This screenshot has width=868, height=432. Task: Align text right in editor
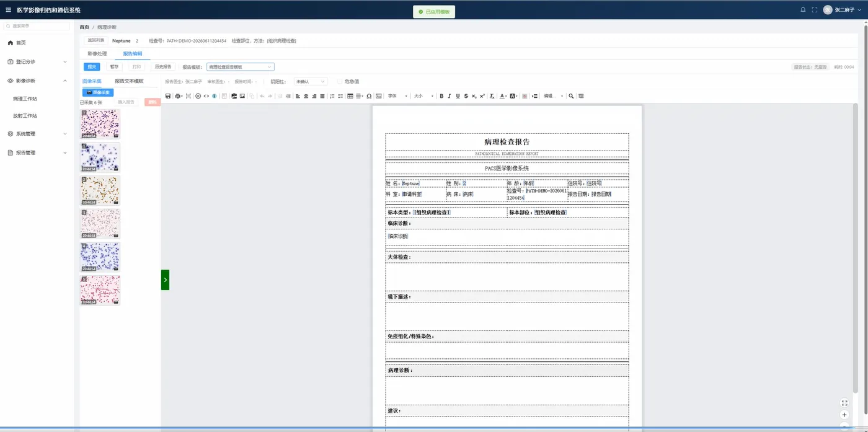pos(314,96)
